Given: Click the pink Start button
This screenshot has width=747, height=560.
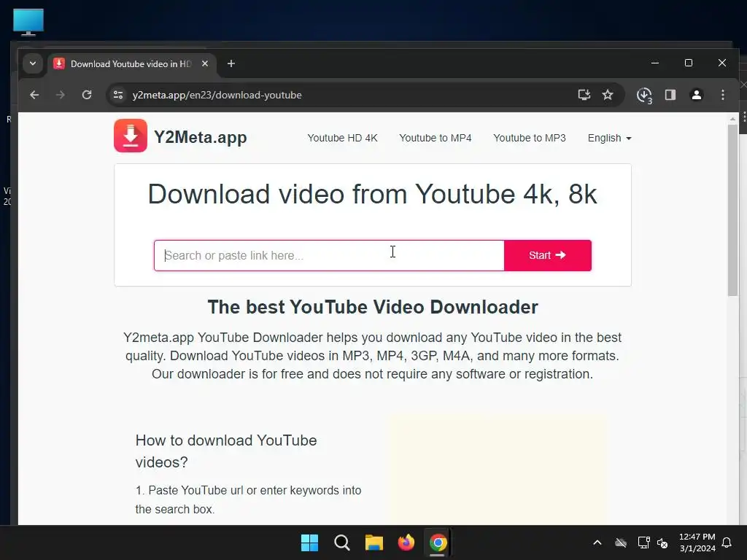Looking at the screenshot, I should [548, 256].
